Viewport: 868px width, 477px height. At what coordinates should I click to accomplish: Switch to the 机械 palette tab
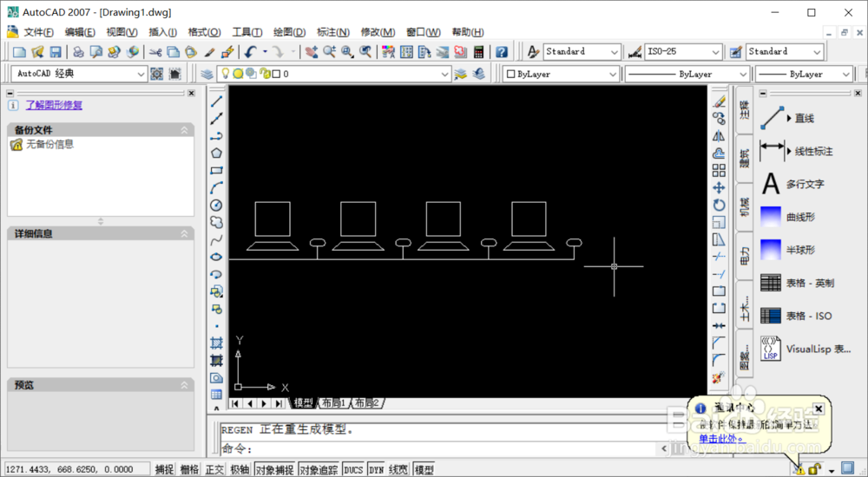tap(745, 206)
